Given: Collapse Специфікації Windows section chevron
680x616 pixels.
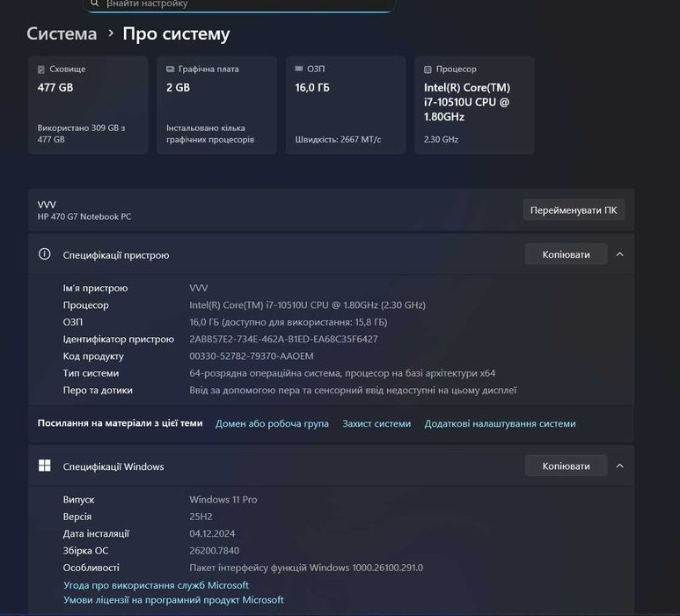Looking at the screenshot, I should [619, 466].
